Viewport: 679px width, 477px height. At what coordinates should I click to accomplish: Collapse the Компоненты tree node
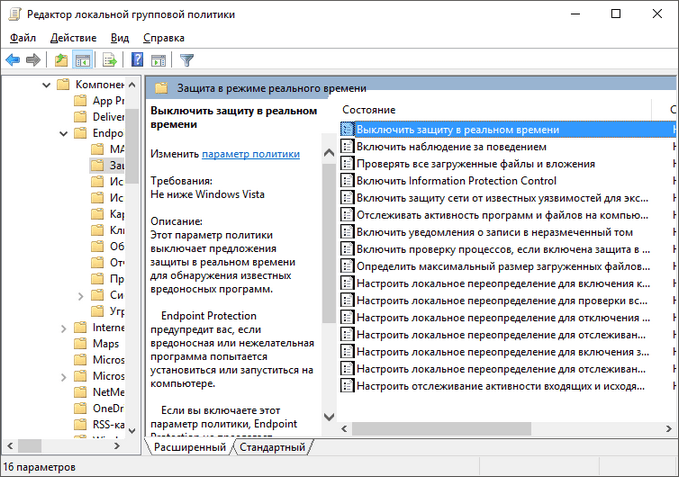point(46,85)
